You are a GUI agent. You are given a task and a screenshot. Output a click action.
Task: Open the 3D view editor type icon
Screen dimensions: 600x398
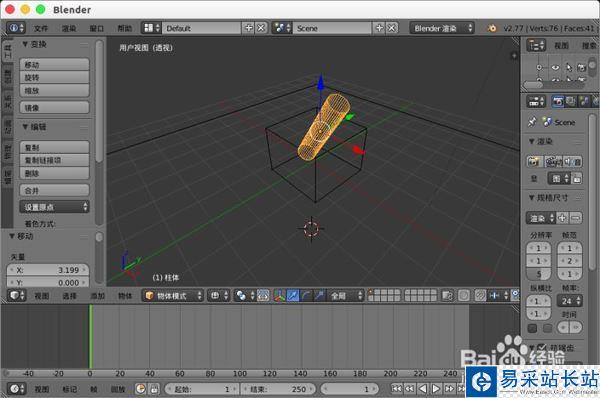click(x=16, y=295)
